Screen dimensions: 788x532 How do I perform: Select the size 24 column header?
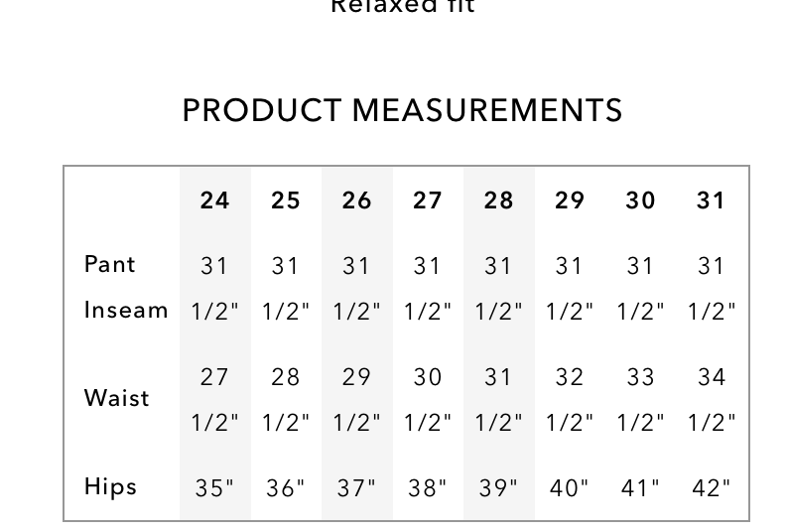pyautogui.click(x=215, y=200)
